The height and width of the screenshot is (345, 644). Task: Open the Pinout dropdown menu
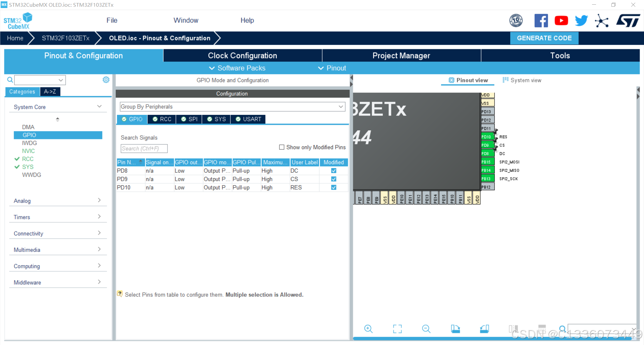click(x=332, y=68)
